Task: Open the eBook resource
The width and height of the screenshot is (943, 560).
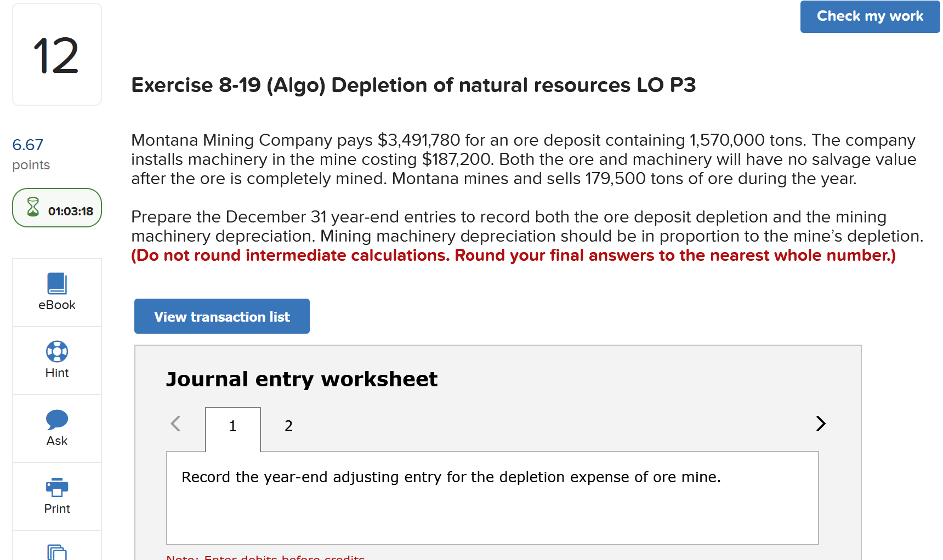Action: (56, 293)
